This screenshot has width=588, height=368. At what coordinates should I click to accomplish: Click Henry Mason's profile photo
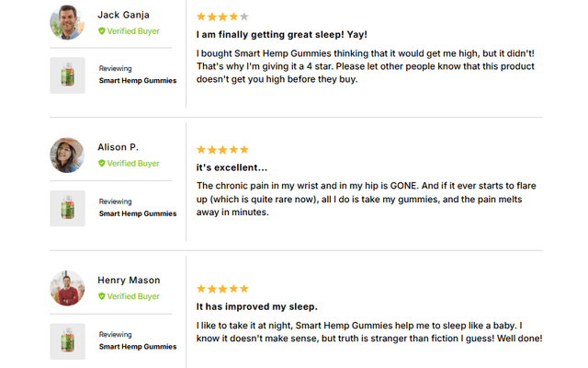[x=67, y=288]
